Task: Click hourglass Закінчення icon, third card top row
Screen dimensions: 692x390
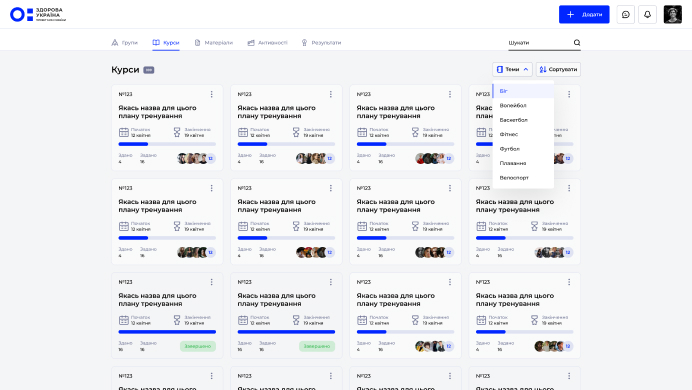Action: (415, 132)
